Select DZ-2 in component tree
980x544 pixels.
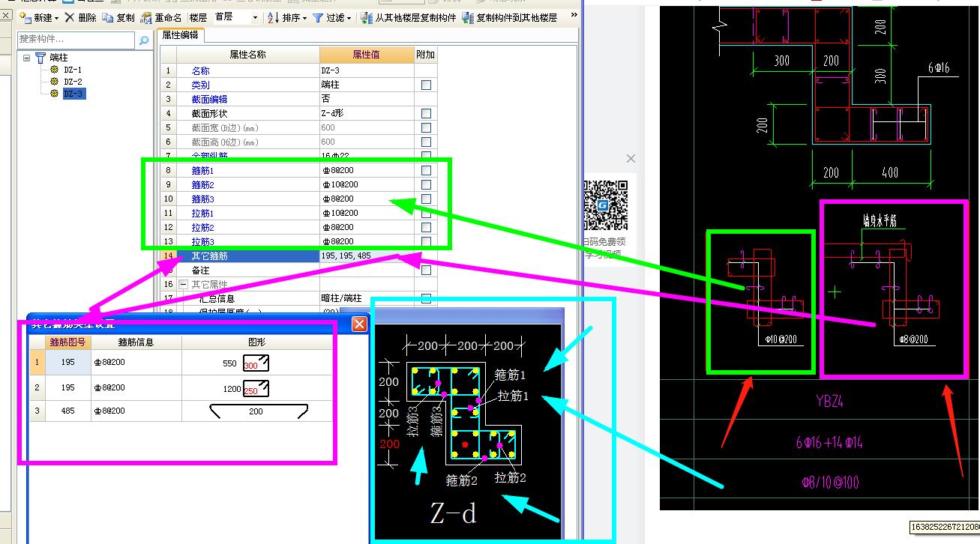(x=73, y=82)
